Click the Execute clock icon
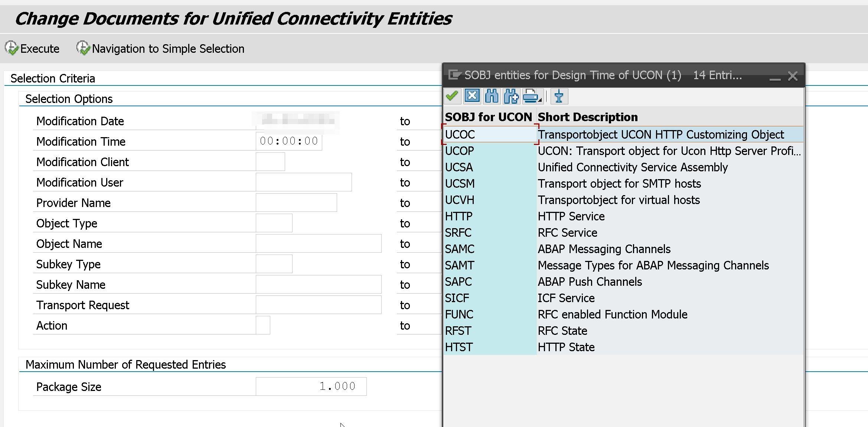Viewport: 868px width, 427px height. 12,48
